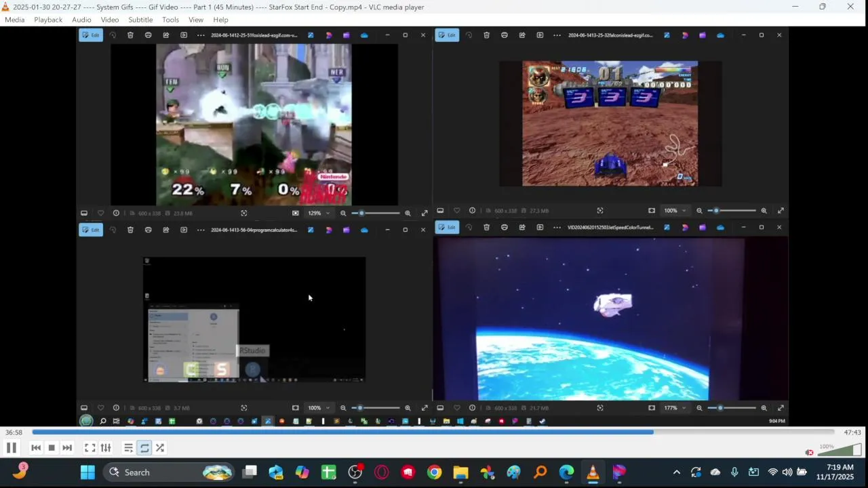Viewport: 868px width, 488px height.
Task: Click Edit in the F-Zero race Photos window
Action: point(447,35)
